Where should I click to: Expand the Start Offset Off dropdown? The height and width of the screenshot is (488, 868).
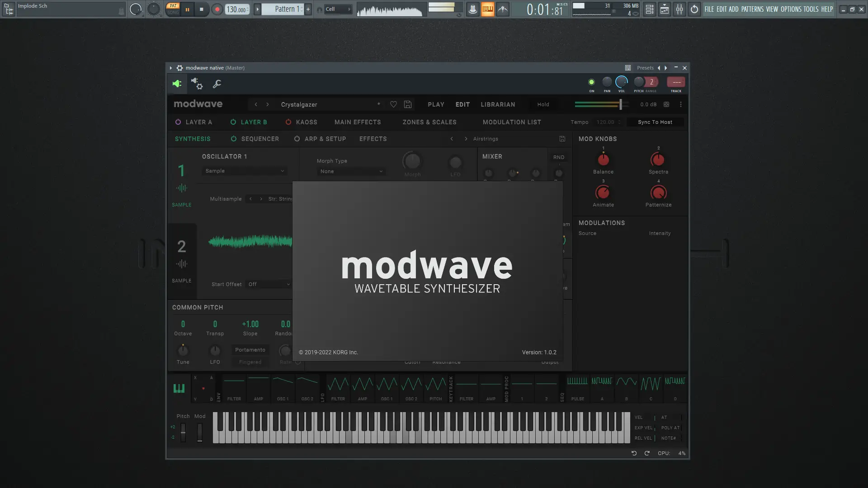269,284
